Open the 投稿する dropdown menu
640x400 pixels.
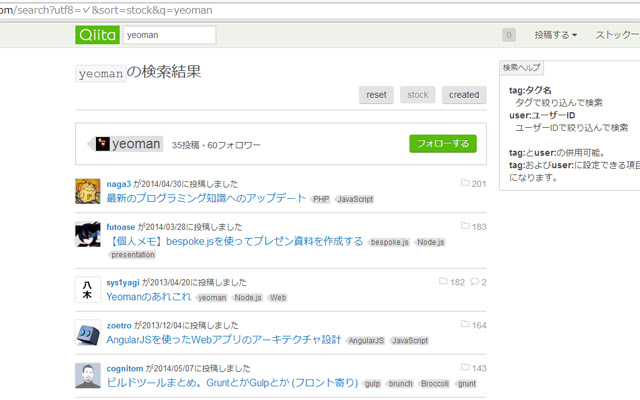(556, 35)
